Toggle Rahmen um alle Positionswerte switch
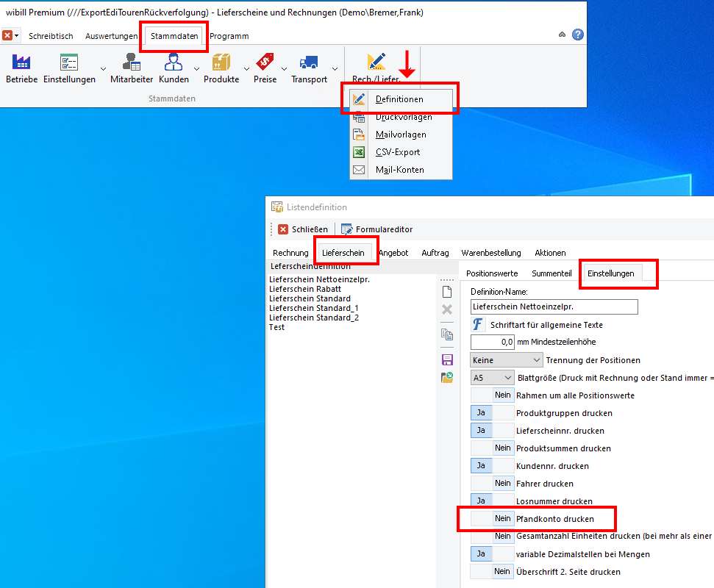Image resolution: width=714 pixels, height=588 pixels. tap(492, 395)
